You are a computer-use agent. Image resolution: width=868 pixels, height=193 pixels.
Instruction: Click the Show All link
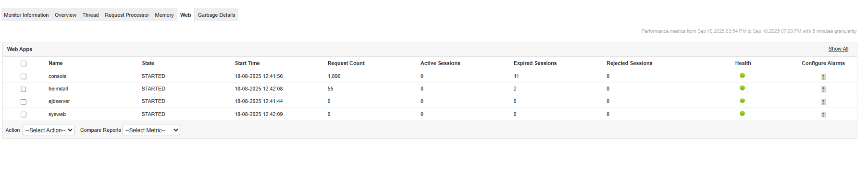coord(838,49)
